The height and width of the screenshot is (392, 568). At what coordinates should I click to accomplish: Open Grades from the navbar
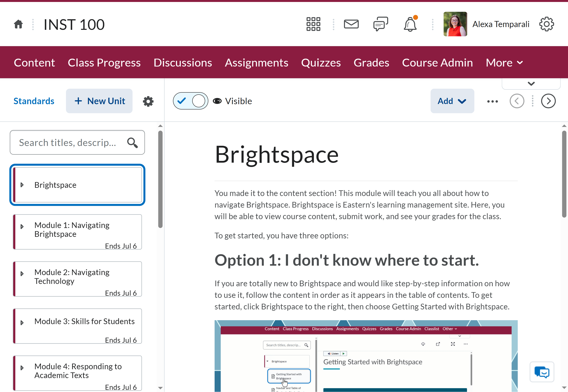(x=371, y=63)
